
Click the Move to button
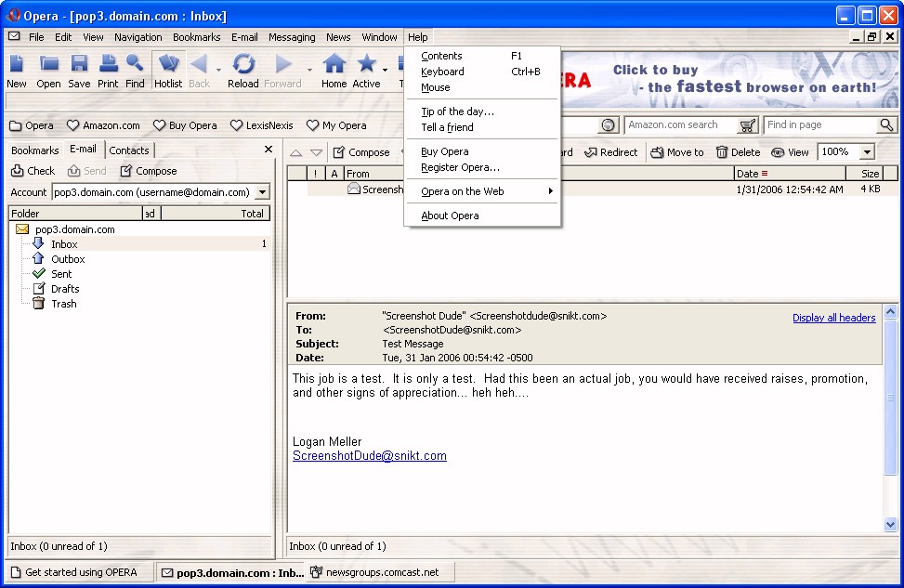(x=677, y=152)
